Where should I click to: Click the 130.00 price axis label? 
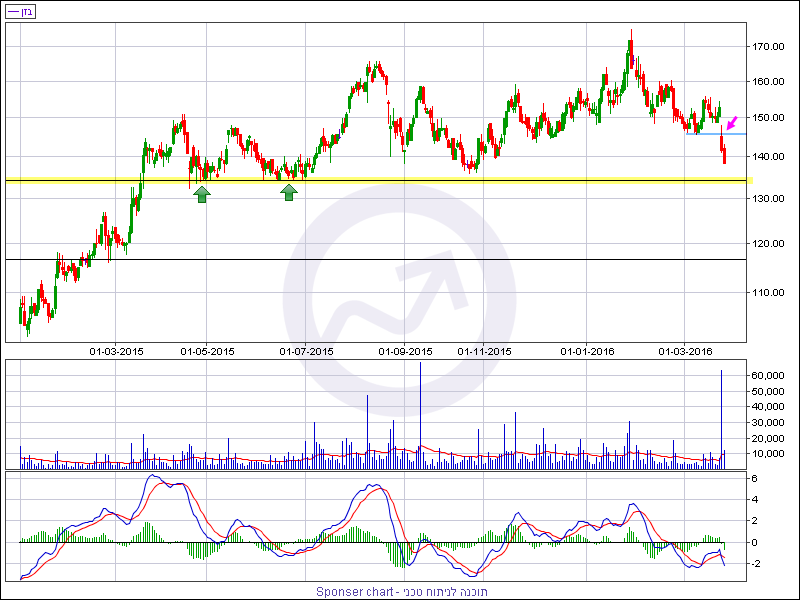pyautogui.click(x=769, y=199)
